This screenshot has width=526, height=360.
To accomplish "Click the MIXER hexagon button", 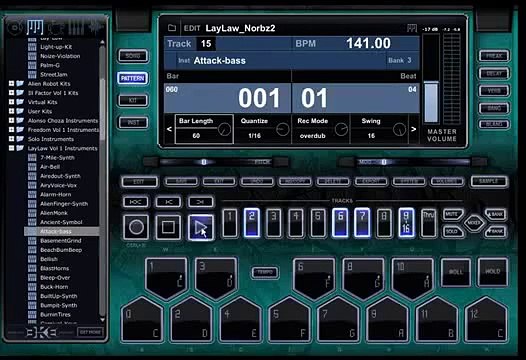I will pyautogui.click(x=474, y=223).
